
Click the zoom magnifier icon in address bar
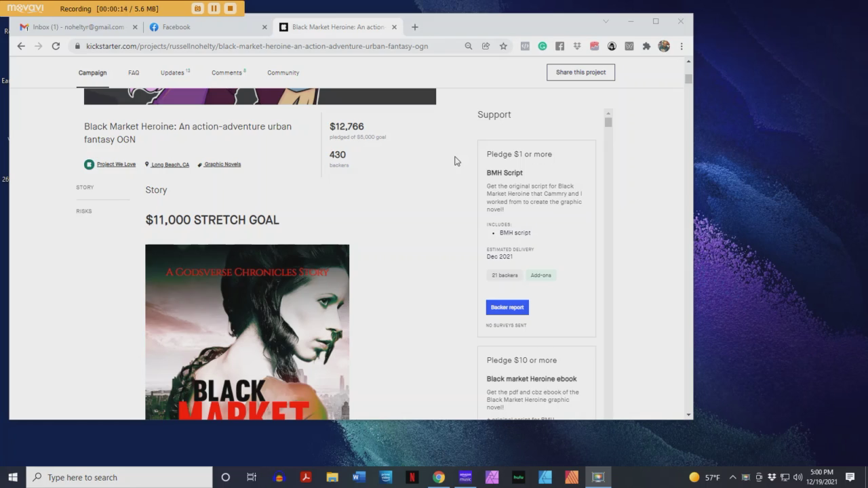468,46
